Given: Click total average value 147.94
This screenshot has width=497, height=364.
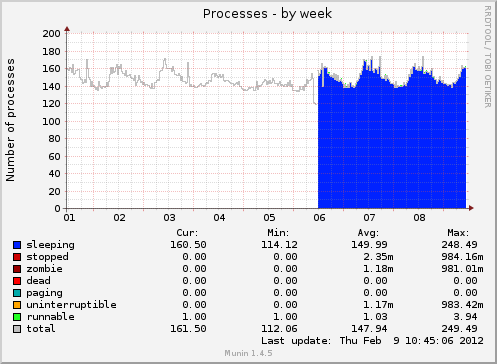Looking at the screenshot, I should 369,329.
